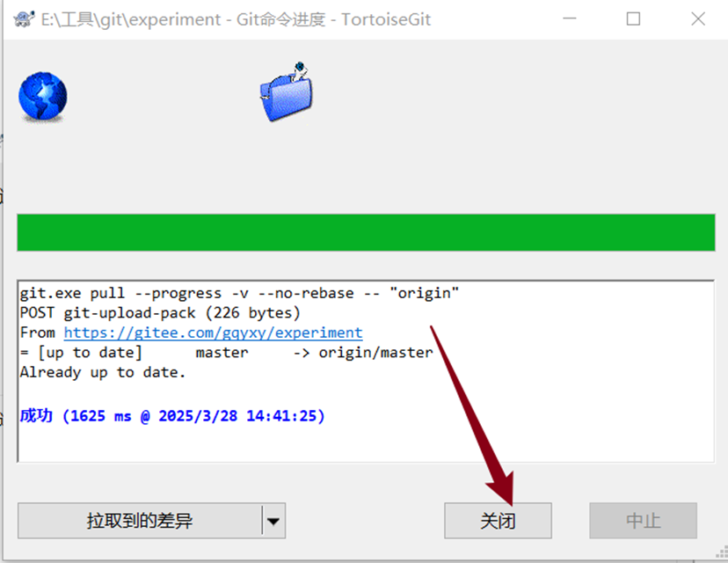Screen dimensions: 728x563
Task: Expand the dropdown arrow beside 拉取到的差异
Action: click(x=274, y=521)
